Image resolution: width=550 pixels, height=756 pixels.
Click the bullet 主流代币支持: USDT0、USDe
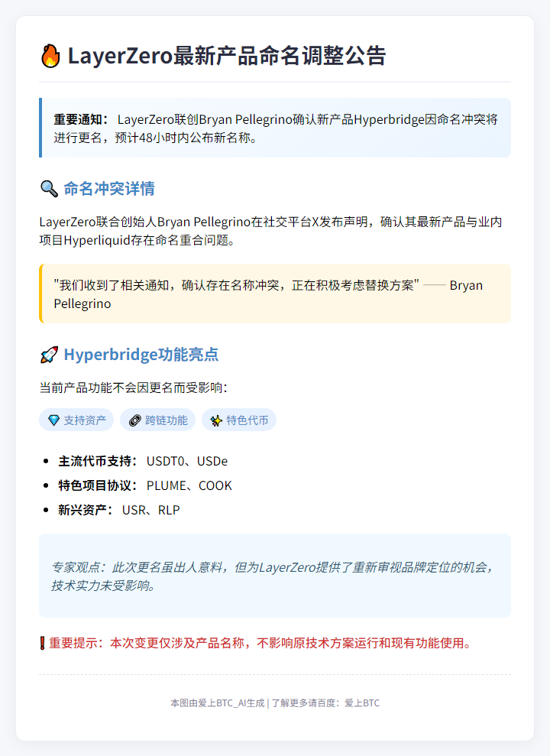pyautogui.click(x=143, y=462)
